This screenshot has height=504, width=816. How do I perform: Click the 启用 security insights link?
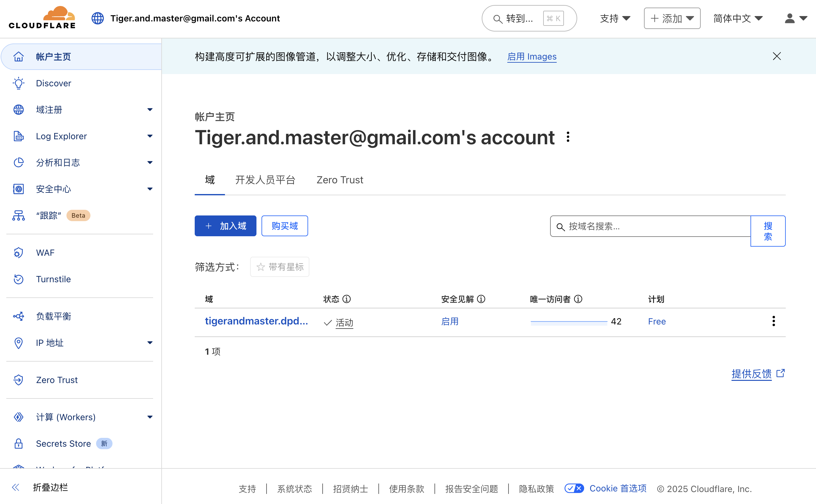tap(450, 321)
